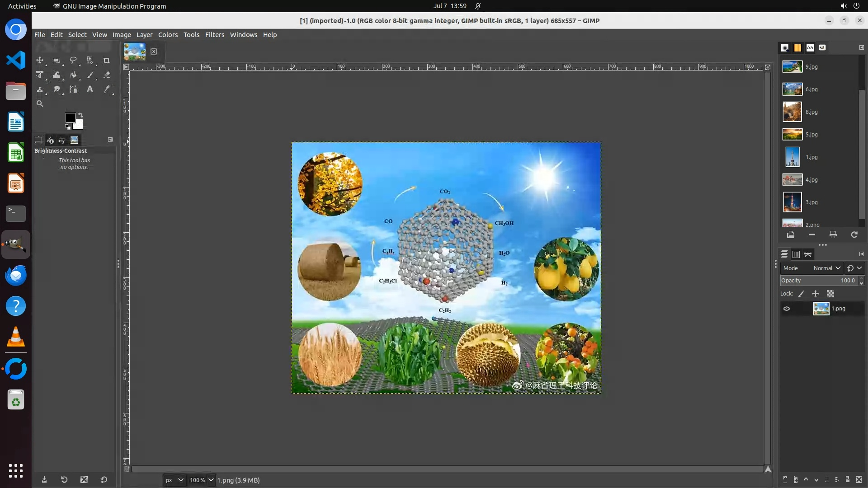Select the Rectangle Select tool
This screenshot has width=868, height=488.
point(56,60)
